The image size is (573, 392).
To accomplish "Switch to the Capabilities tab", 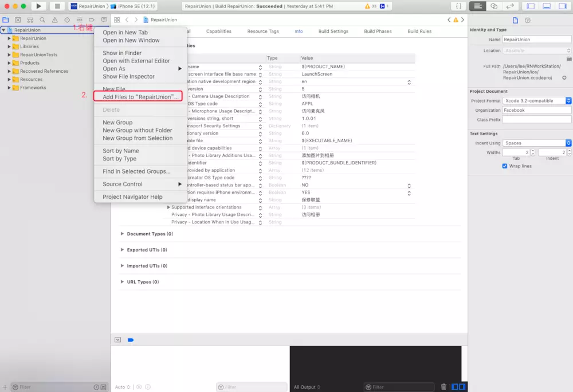I will point(218,32).
